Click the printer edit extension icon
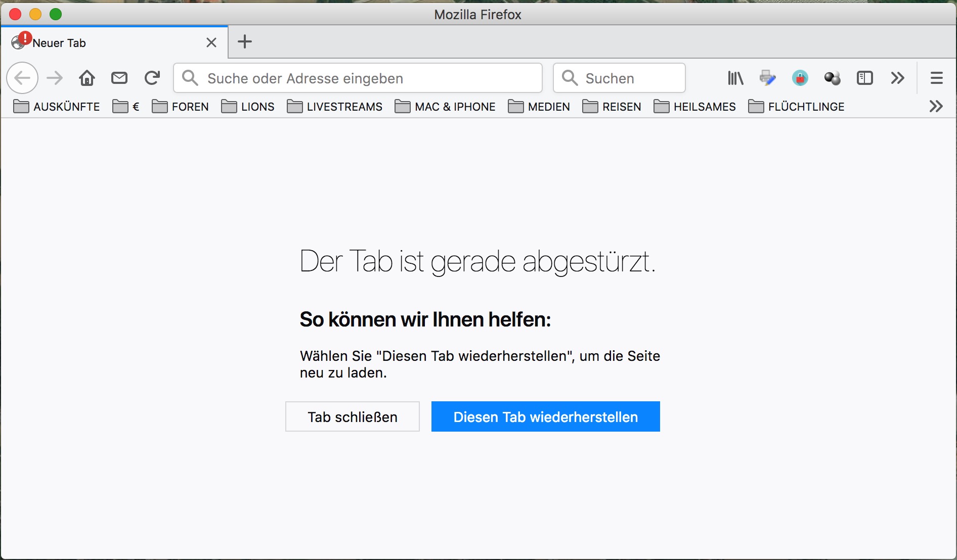 coord(768,78)
